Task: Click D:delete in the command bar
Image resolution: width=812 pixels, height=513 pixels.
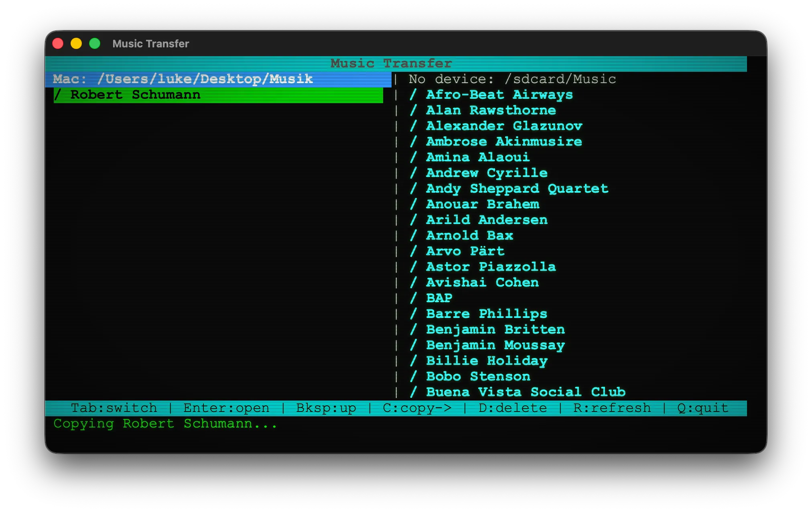Action: click(513, 407)
